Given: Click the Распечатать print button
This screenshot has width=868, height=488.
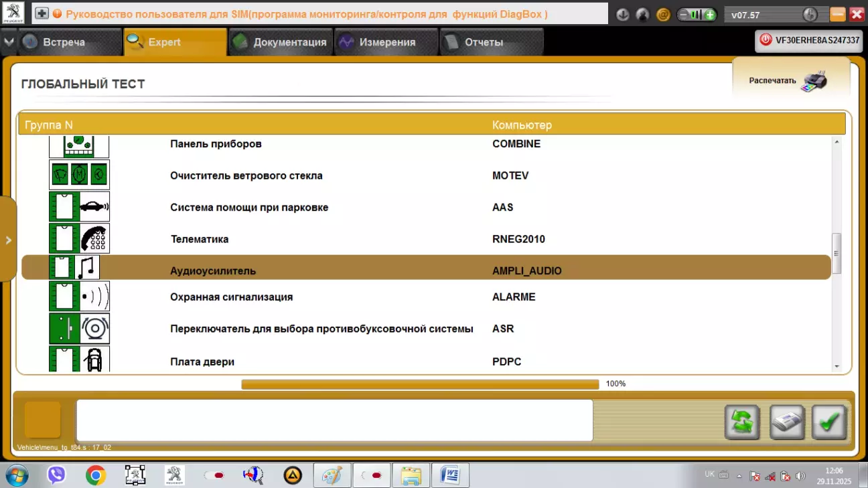Looking at the screenshot, I should pyautogui.click(x=789, y=80).
